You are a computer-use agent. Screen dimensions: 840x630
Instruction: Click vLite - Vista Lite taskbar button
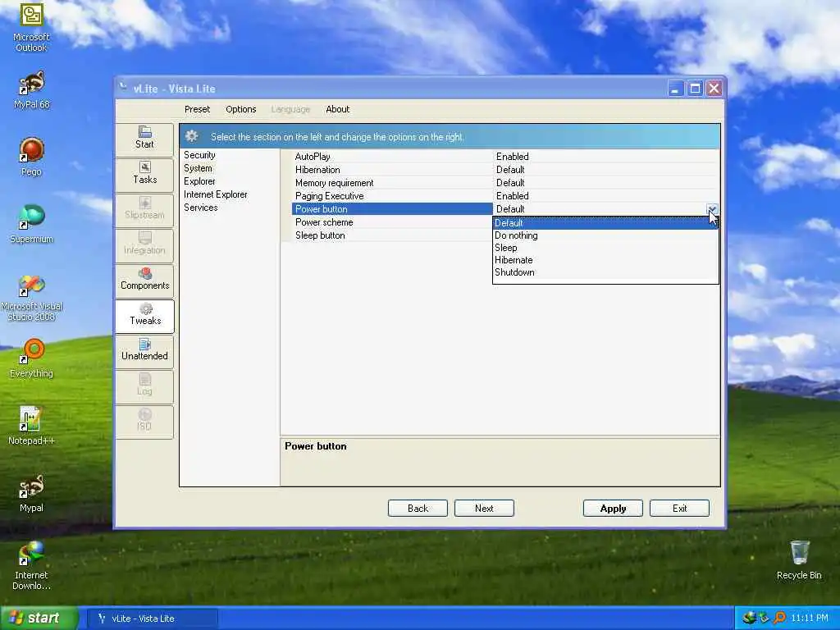point(153,619)
